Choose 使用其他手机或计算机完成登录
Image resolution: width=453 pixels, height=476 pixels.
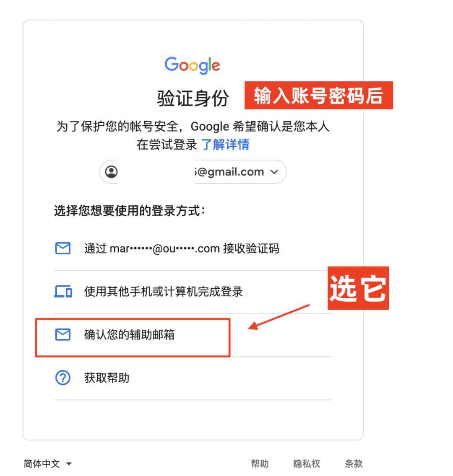click(193, 292)
